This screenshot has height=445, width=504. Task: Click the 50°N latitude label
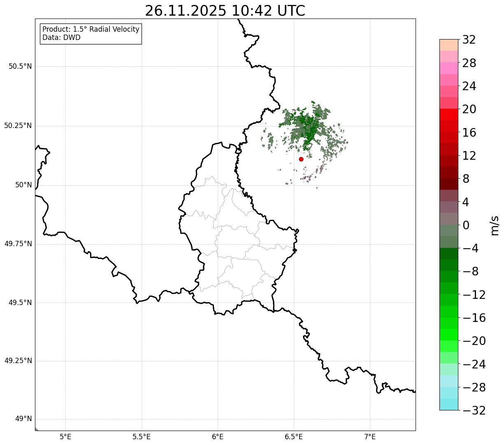point(23,185)
